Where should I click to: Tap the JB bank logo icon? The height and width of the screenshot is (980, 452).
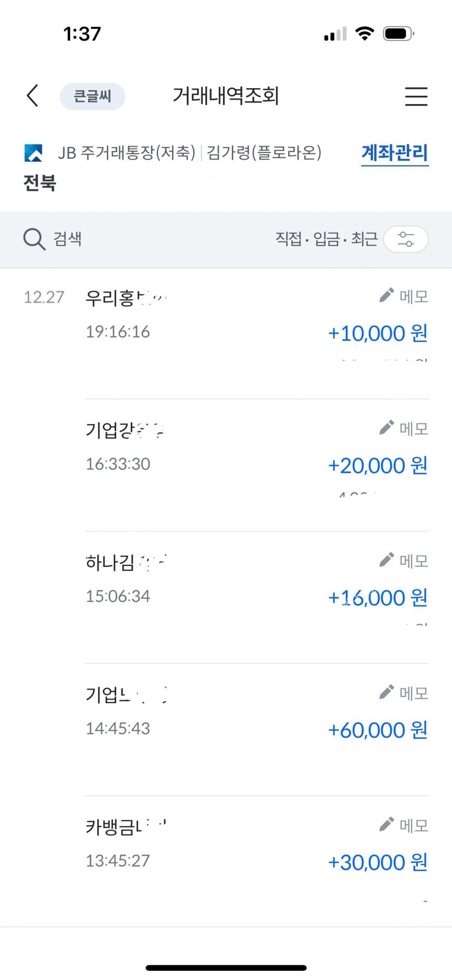coord(33,153)
